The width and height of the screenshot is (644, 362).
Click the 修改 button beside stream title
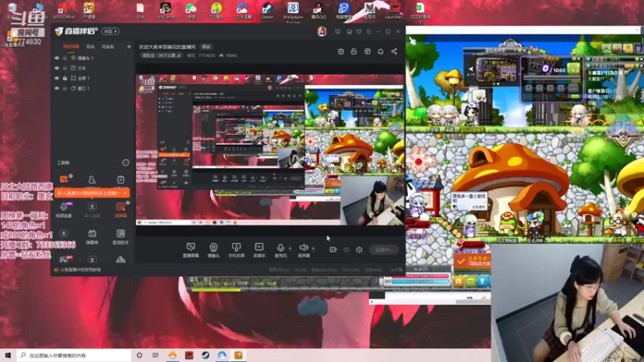pyautogui.click(x=206, y=47)
